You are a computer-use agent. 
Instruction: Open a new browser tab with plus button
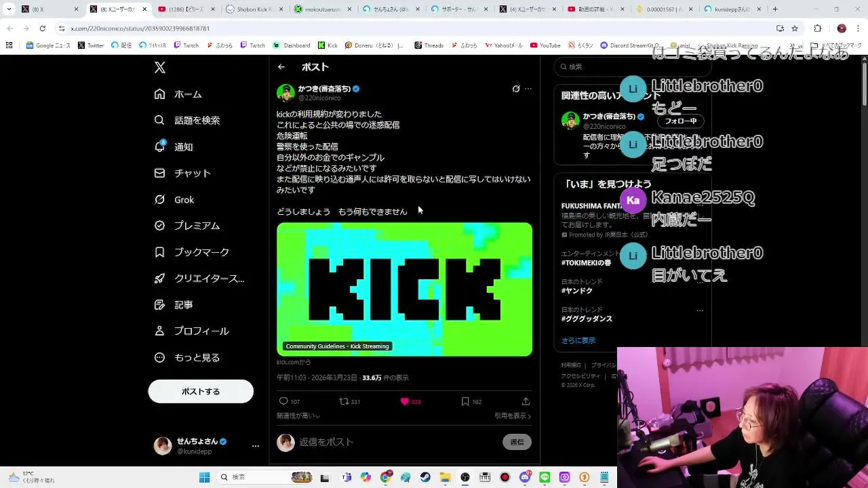coord(775,9)
